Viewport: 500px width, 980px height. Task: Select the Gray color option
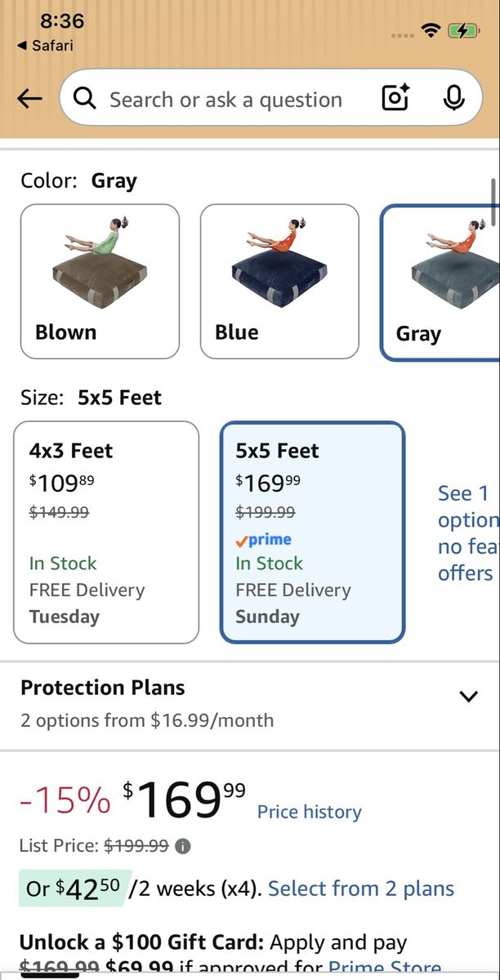click(x=440, y=282)
